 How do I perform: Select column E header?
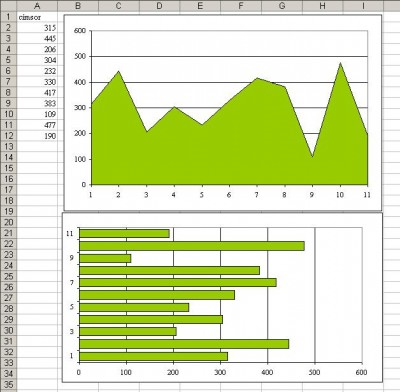[x=200, y=6]
